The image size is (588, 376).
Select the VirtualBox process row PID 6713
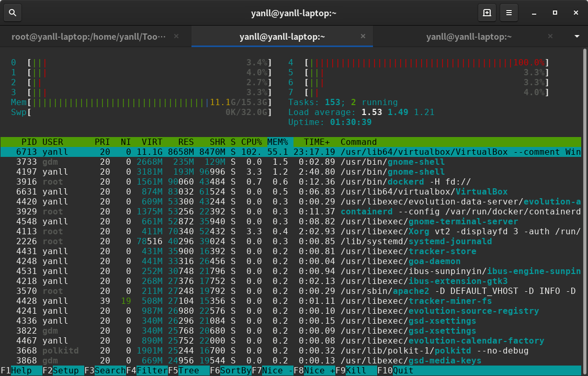[x=291, y=152]
